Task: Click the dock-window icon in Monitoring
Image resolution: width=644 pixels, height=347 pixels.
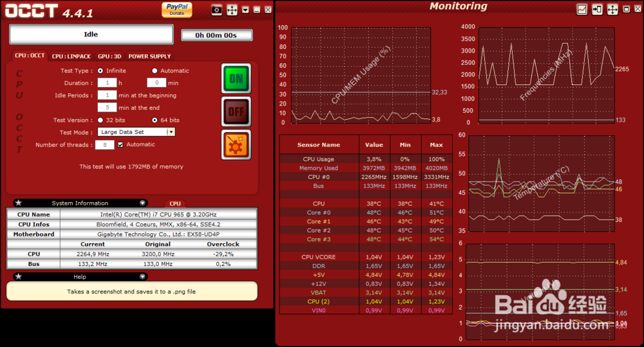Action: point(597,10)
